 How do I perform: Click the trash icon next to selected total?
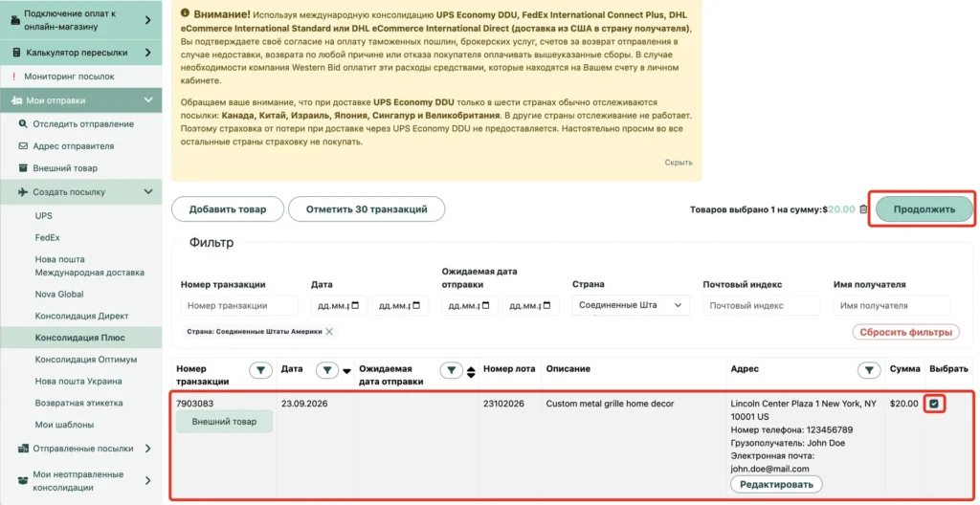(x=863, y=209)
